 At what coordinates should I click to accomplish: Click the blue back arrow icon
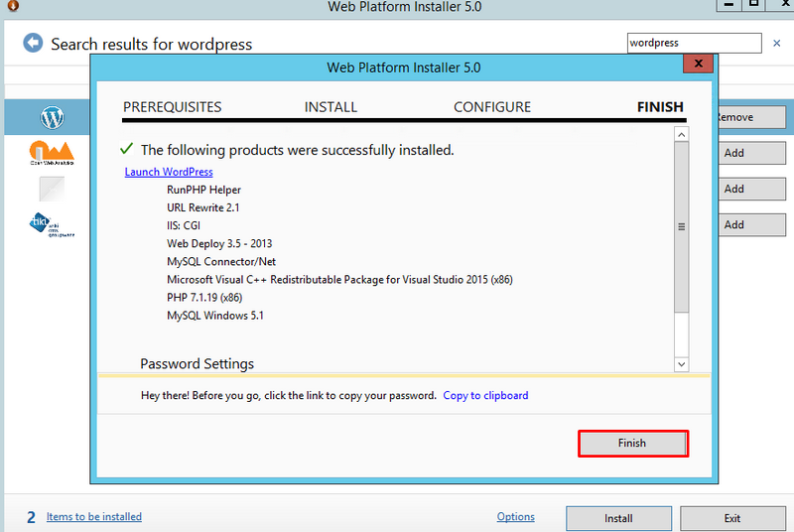pos(33,43)
